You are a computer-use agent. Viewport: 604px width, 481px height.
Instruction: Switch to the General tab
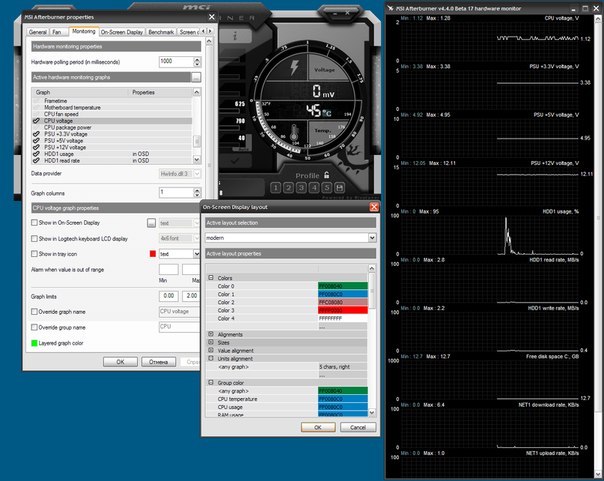click(x=38, y=32)
